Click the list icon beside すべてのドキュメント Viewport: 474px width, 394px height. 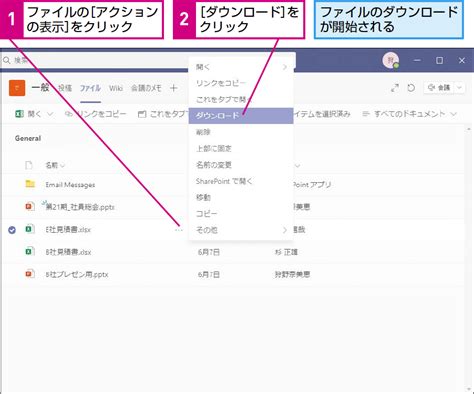[x=366, y=114]
